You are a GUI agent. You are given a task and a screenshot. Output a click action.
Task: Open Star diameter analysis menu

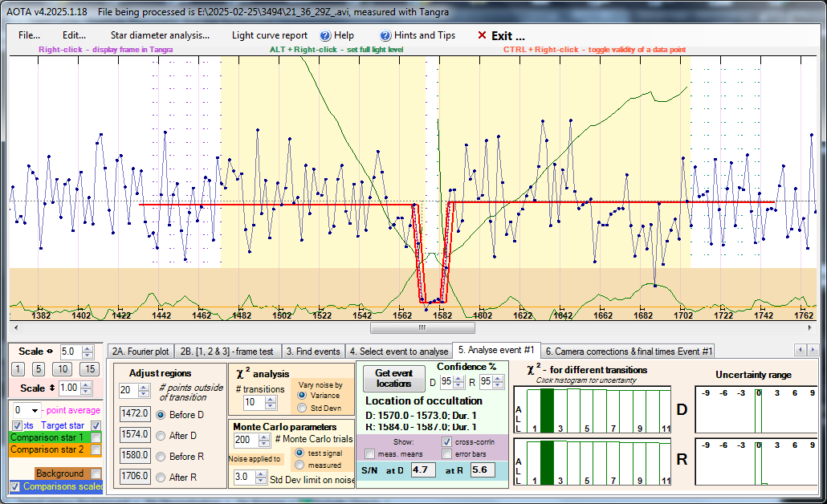coord(160,35)
